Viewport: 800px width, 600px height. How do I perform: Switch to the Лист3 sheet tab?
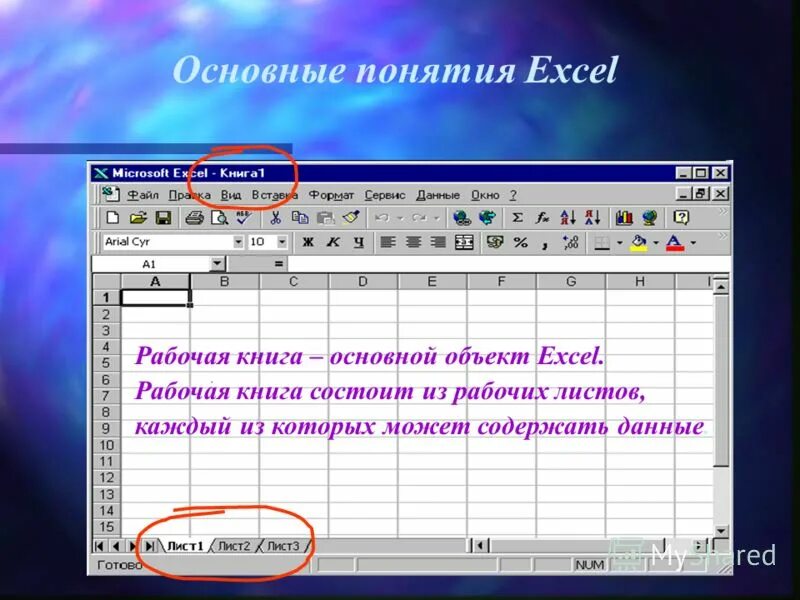283,546
